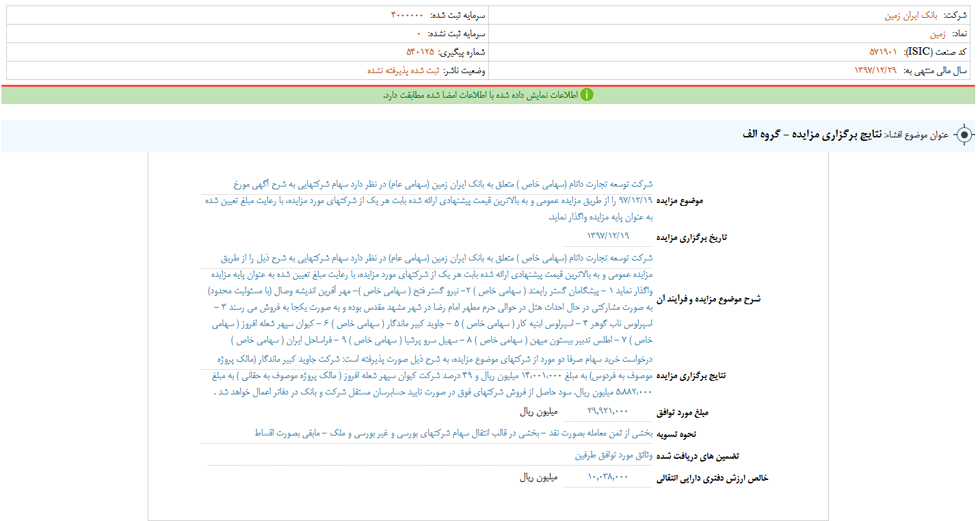Screen dimensions: 980x521
Task: Click auction date field ۱۳۹۷/۱۲/۱۹
Action: 608,237
